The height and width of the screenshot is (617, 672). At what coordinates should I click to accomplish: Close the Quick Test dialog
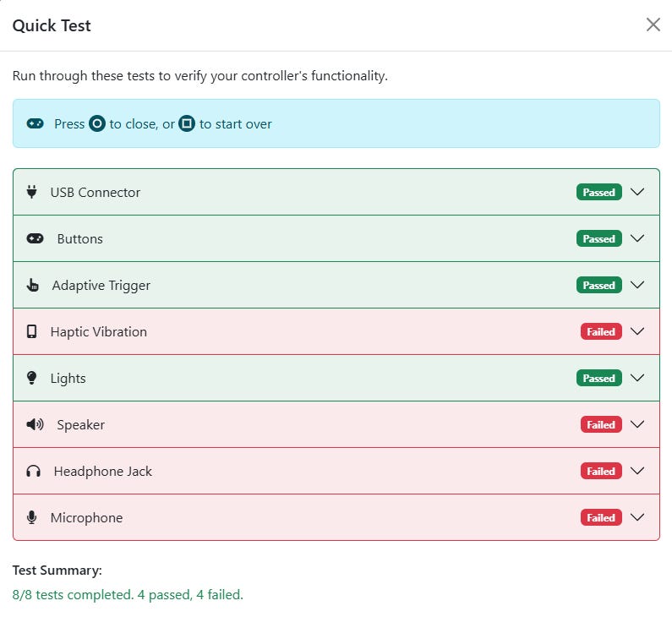tap(653, 25)
